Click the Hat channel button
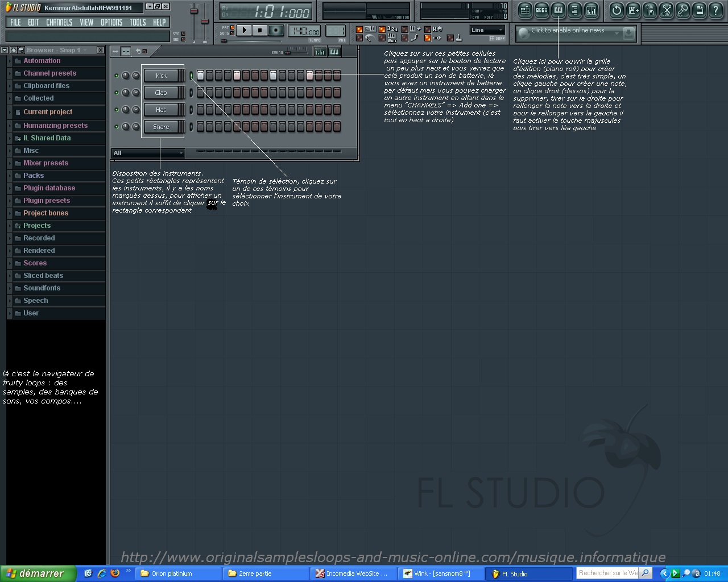Viewport: 728px width, 582px height. click(162, 110)
